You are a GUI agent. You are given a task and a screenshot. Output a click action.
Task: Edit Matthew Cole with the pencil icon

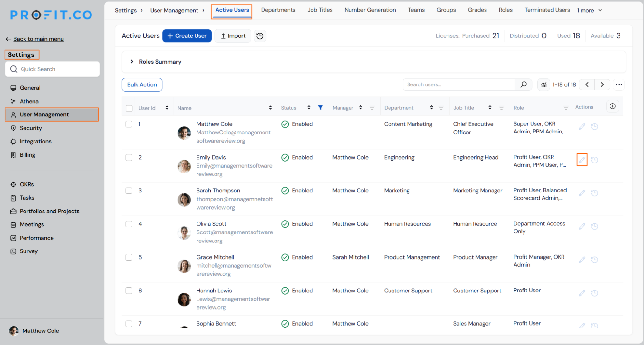pyautogui.click(x=582, y=126)
